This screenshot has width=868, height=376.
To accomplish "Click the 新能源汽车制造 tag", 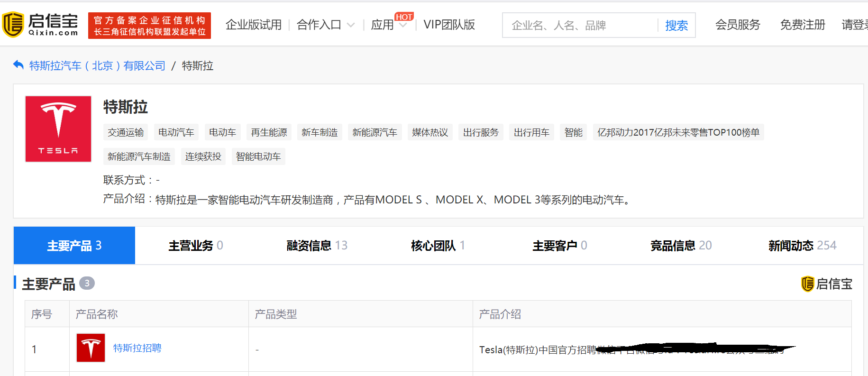I will pos(139,156).
